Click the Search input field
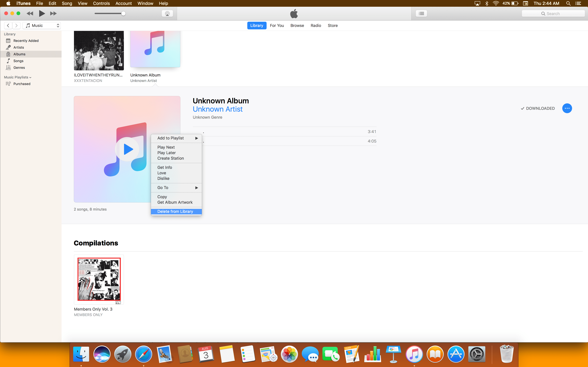Viewport: 588px width, 367px height. 553,14
